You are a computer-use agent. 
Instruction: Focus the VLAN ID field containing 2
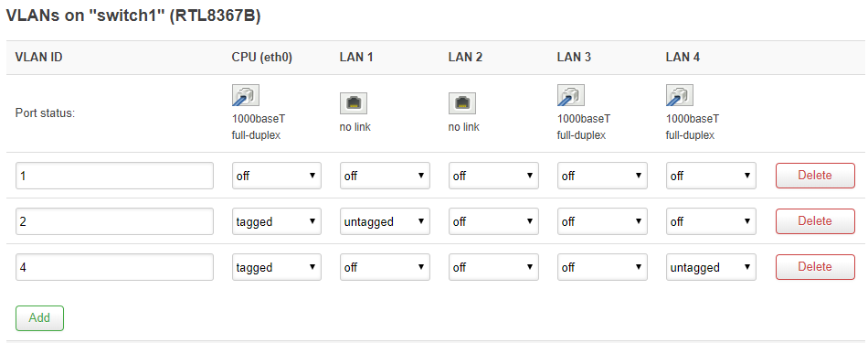click(x=114, y=221)
